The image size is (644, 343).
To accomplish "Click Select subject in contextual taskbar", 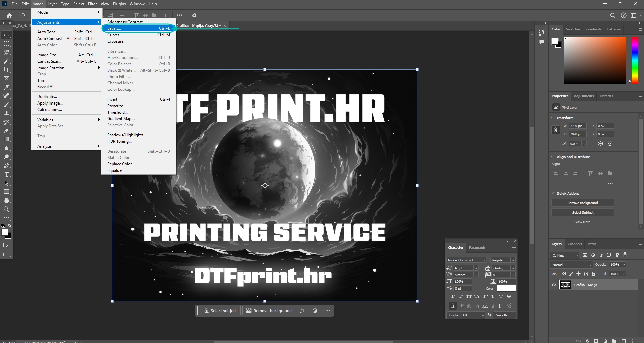I will click(220, 311).
